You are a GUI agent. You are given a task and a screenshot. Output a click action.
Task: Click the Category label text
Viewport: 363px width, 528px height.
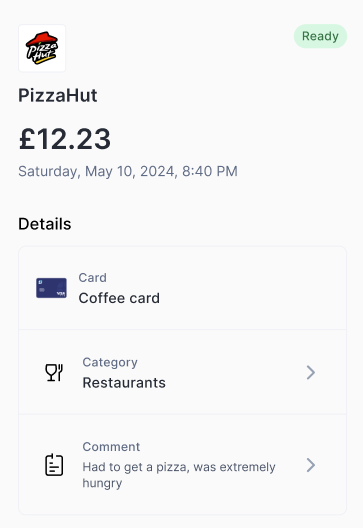pos(110,362)
